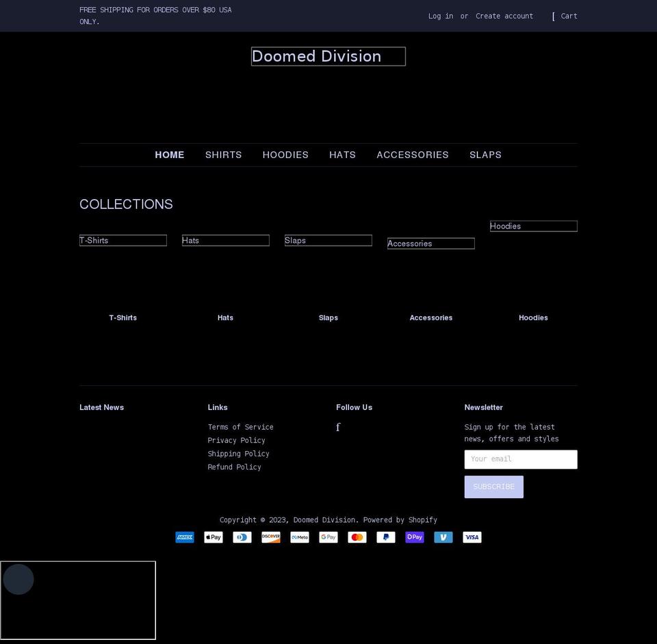
Task: Click the Apple Pay payment icon
Action: point(213,537)
